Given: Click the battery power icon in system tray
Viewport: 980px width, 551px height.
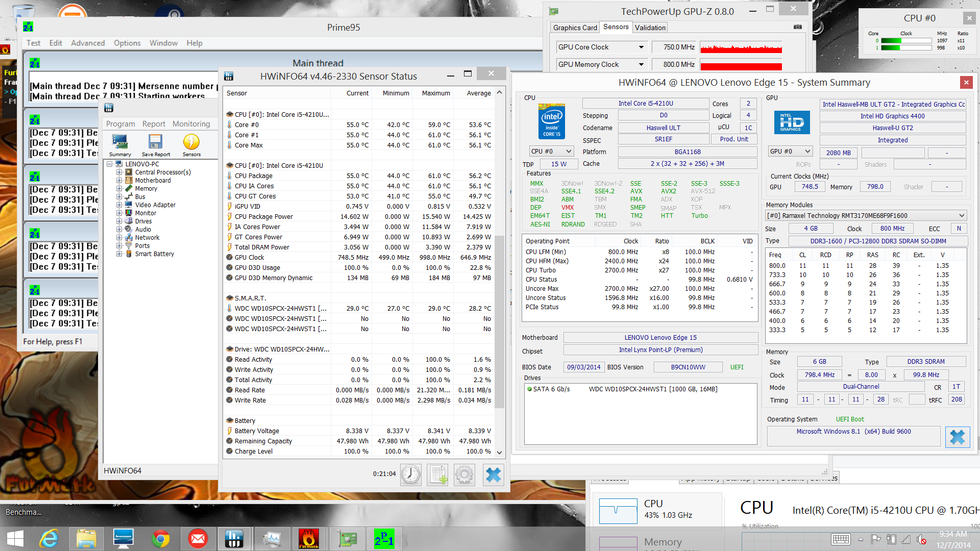Looking at the screenshot, I should tap(892, 539).
